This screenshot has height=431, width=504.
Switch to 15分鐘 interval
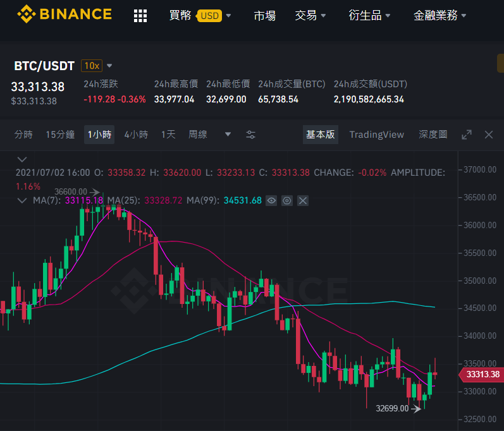60,135
